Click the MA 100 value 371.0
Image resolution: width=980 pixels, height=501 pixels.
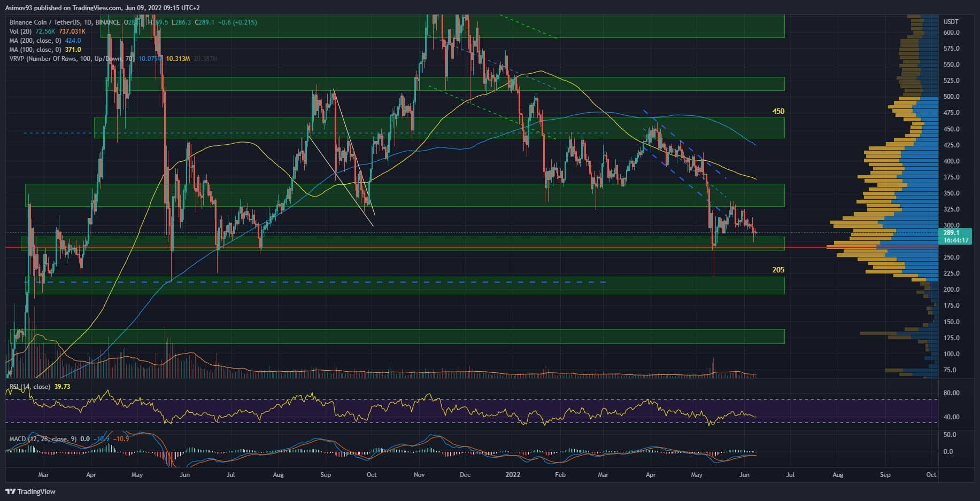73,50
